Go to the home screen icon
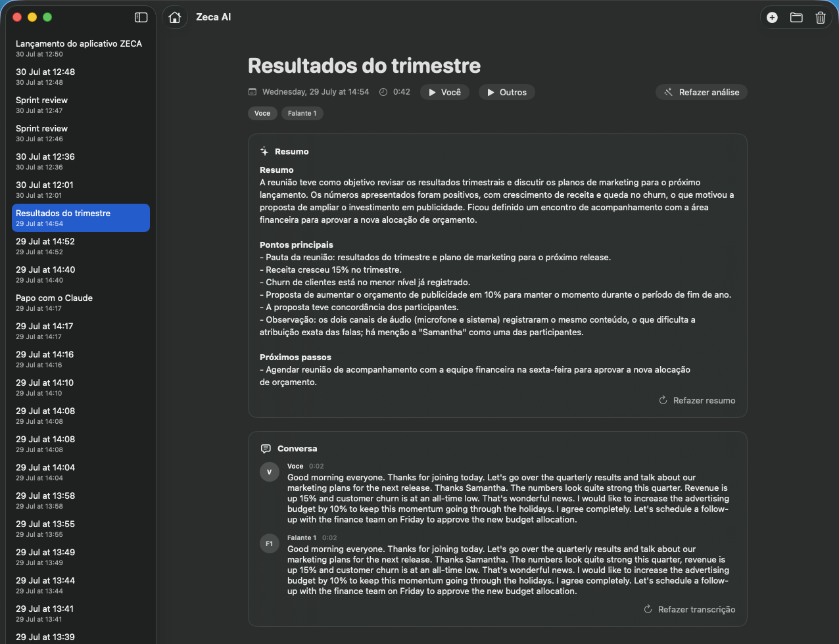The width and height of the screenshot is (839, 644). [174, 18]
